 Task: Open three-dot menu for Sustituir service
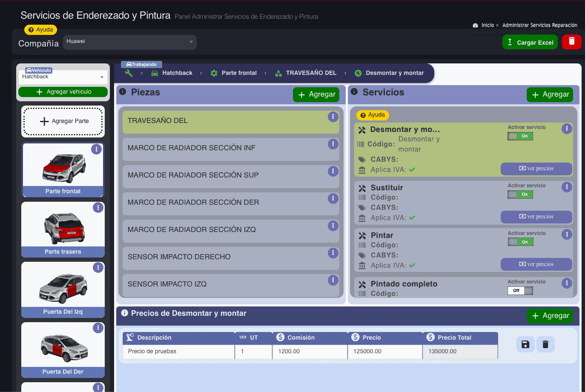(x=566, y=187)
